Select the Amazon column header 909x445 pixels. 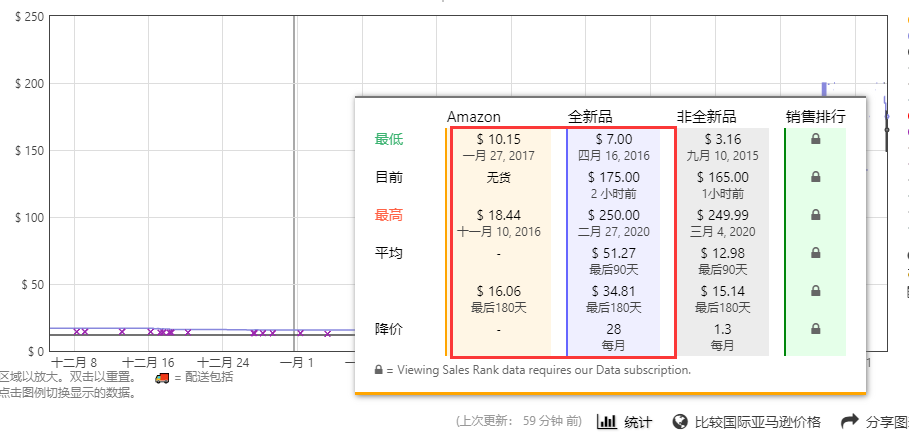pyautogui.click(x=474, y=117)
